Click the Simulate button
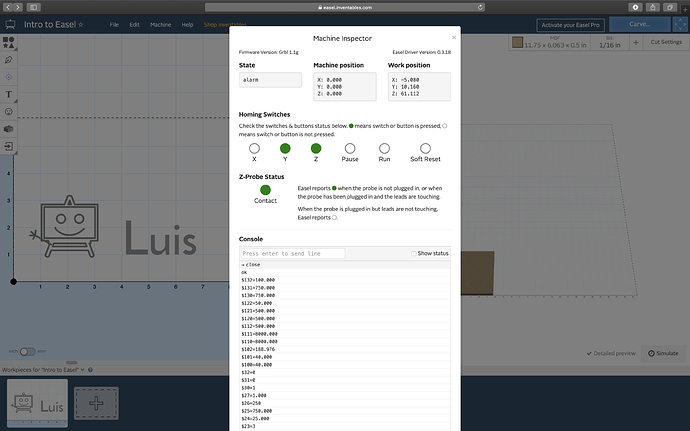Screen dimensions: 690x431 pos(663,353)
